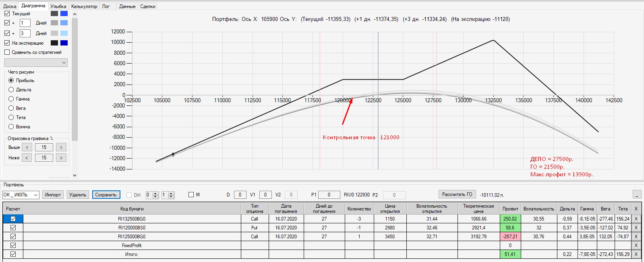
Task: Open the ОК_ИЮЛЬ portfolio dropdown
Action: coord(21,195)
